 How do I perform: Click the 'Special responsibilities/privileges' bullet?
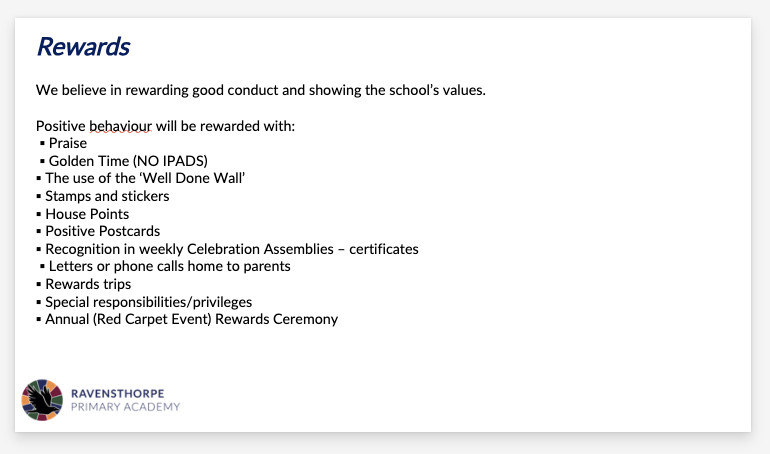(x=148, y=302)
